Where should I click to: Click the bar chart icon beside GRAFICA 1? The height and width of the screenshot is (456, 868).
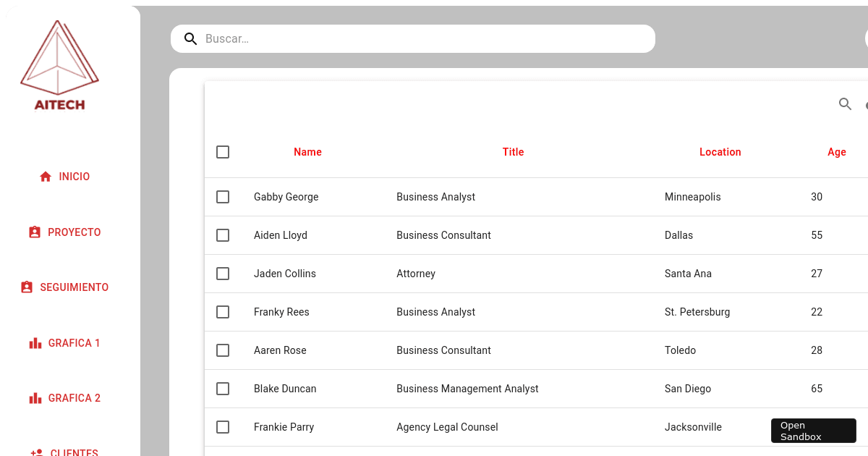click(35, 343)
